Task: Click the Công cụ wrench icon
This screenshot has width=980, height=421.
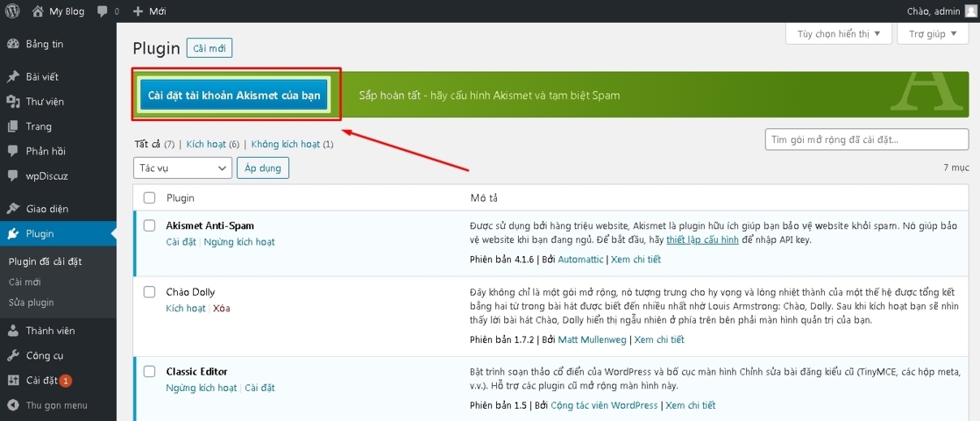Action: (x=13, y=356)
